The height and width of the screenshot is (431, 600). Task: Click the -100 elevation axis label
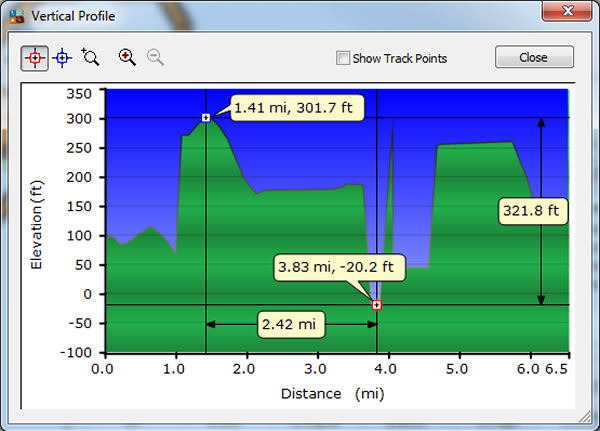(76, 353)
